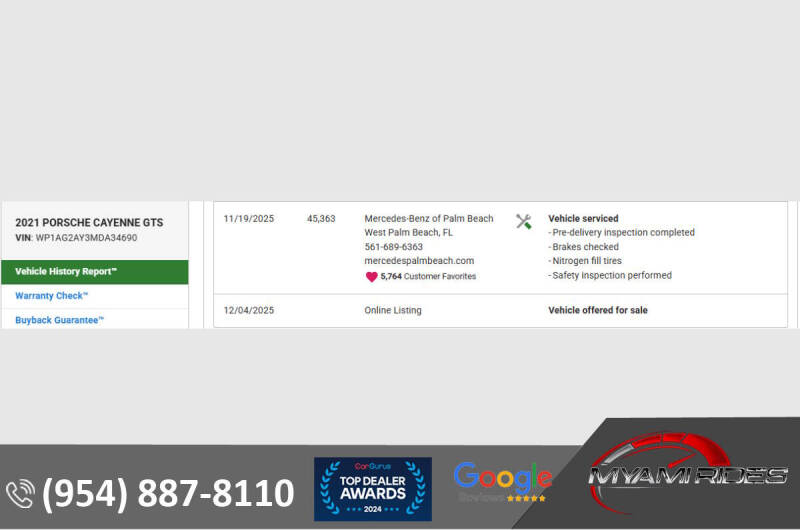The width and height of the screenshot is (800, 530).
Task: Click the heart Customer Favorites icon
Action: point(371,277)
